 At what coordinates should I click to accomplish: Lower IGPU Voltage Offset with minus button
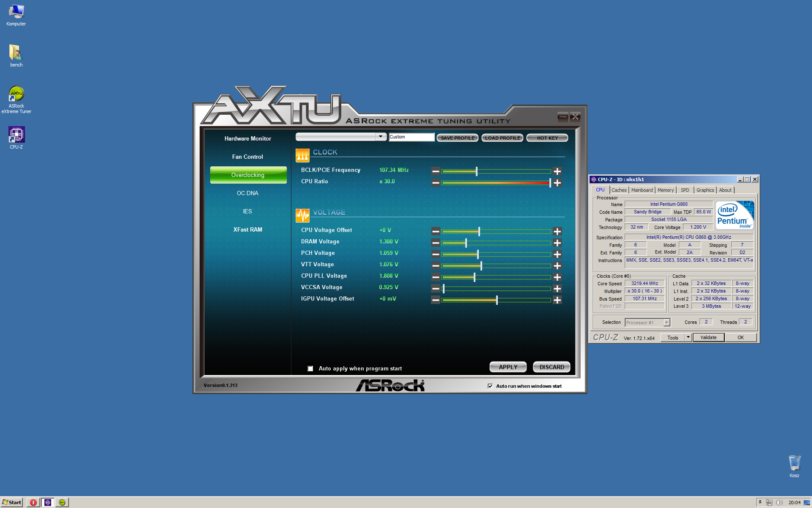(436, 300)
